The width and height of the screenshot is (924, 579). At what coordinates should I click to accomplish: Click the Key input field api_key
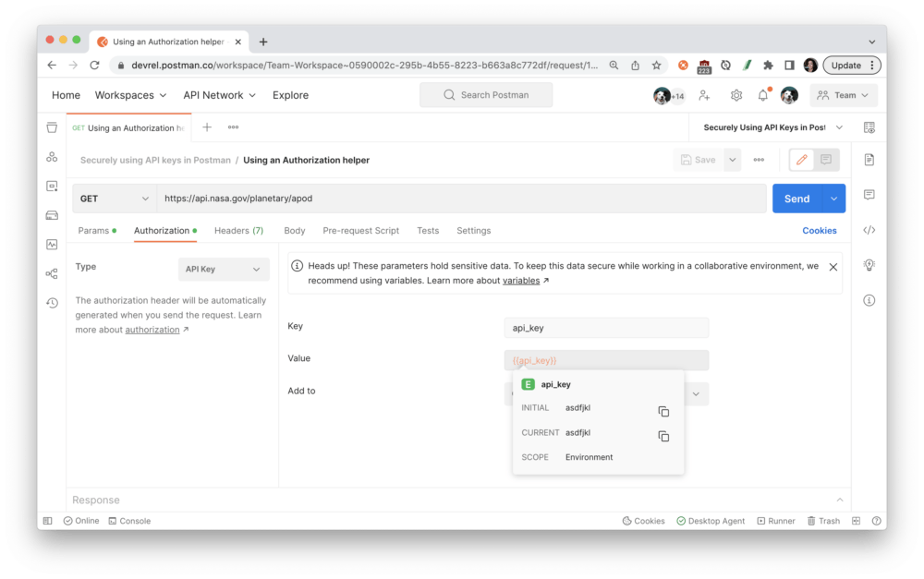click(606, 328)
